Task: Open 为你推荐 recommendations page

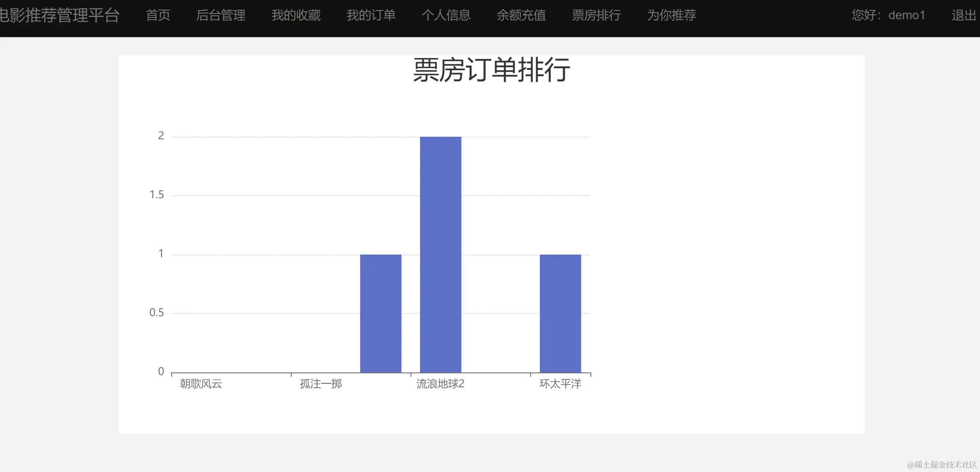Action: point(671,15)
